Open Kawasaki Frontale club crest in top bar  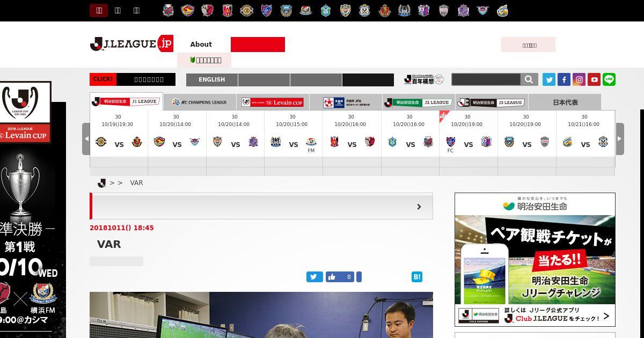point(286,10)
